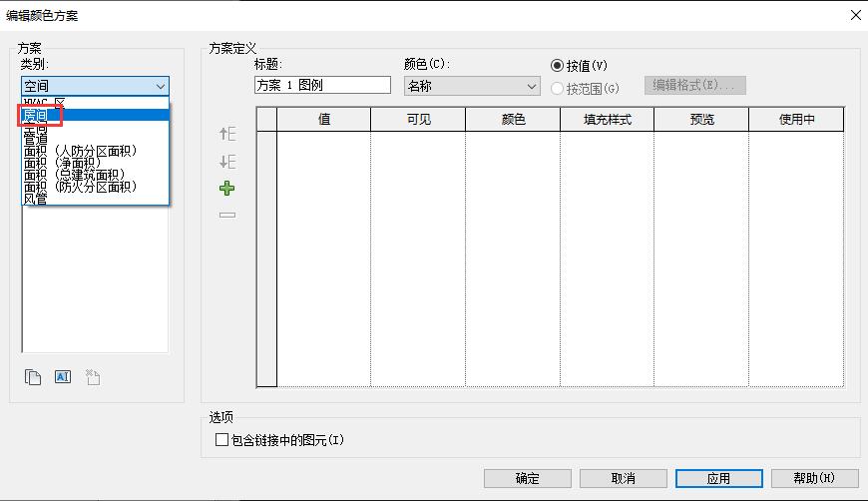Choose 面积 (总建筑面积) in the list
This screenshot has height=501, width=868.
pos(95,175)
